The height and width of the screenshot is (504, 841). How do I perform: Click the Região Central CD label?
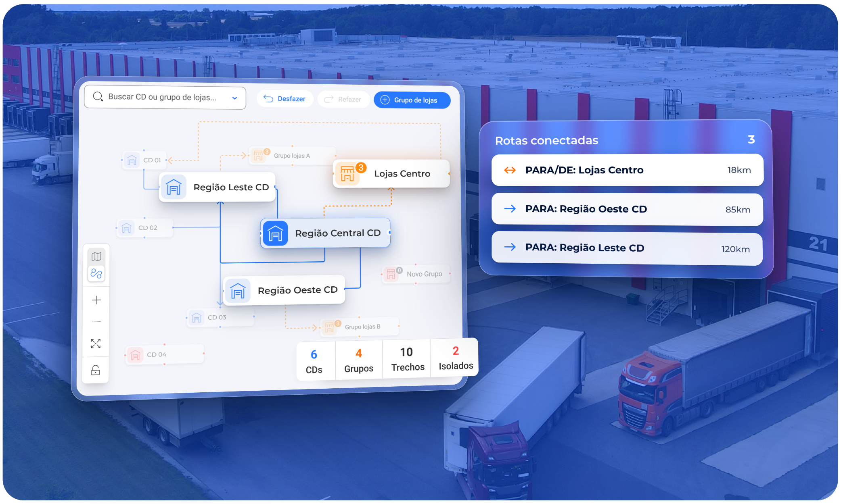click(x=338, y=233)
